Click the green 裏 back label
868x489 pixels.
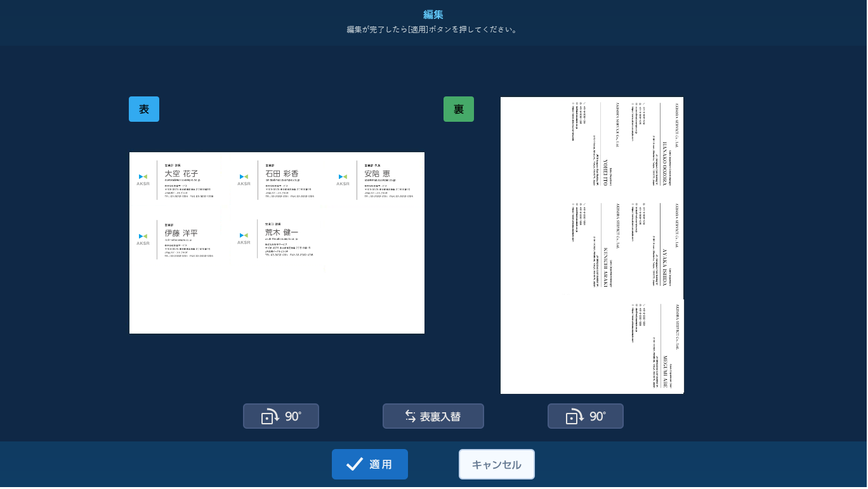point(459,109)
